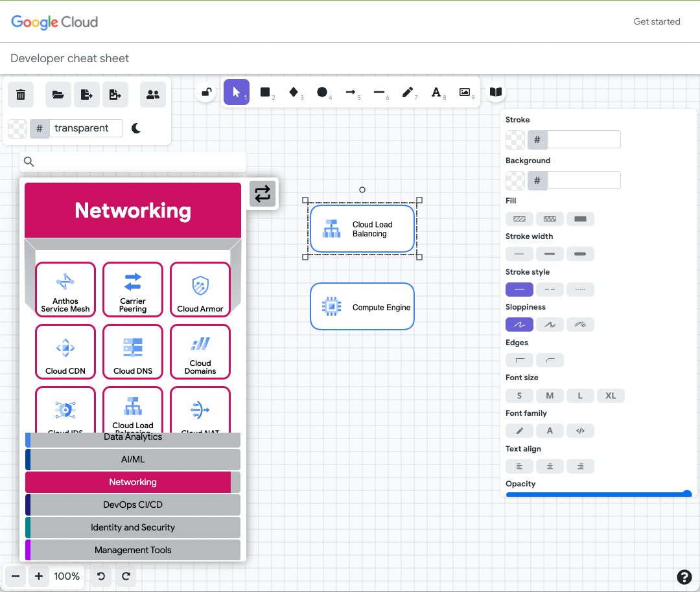Undo the last action

click(x=101, y=576)
